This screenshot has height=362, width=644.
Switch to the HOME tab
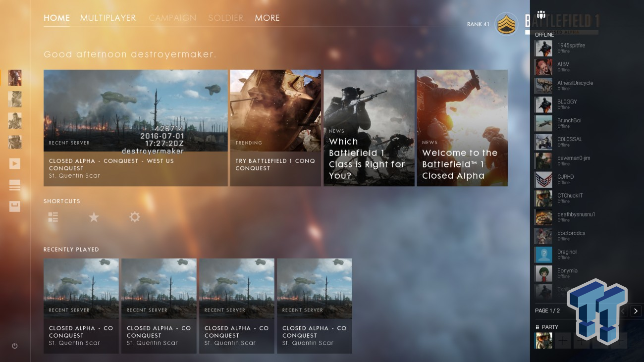click(x=56, y=18)
